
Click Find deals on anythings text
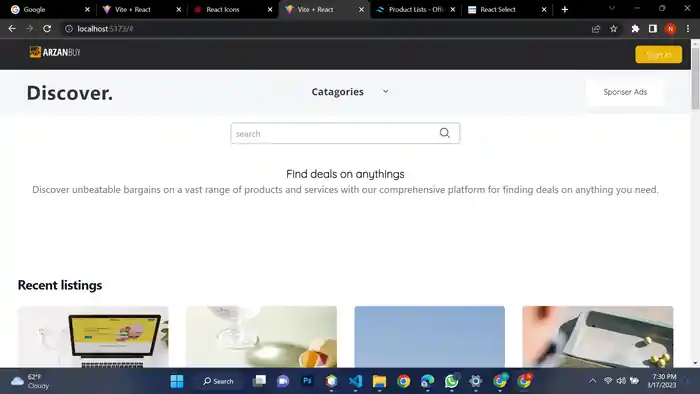pyautogui.click(x=345, y=174)
